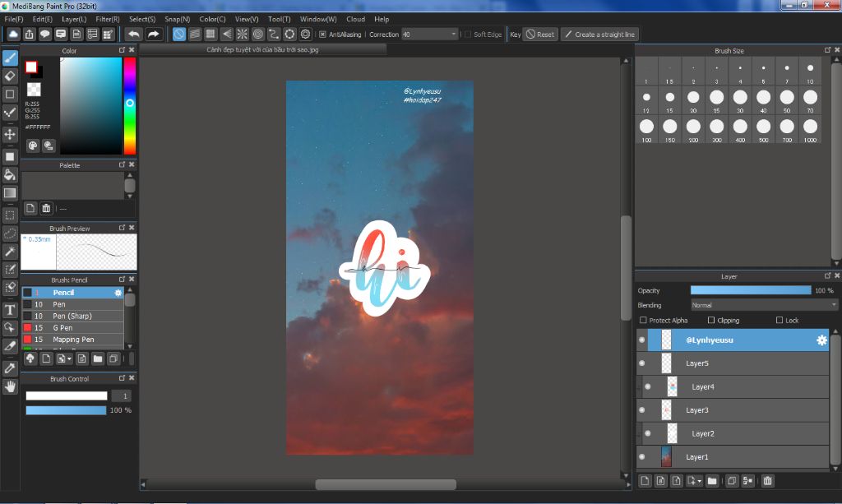The image size is (842, 504).
Task: Click the hue color strip
Action: pyautogui.click(x=129, y=106)
